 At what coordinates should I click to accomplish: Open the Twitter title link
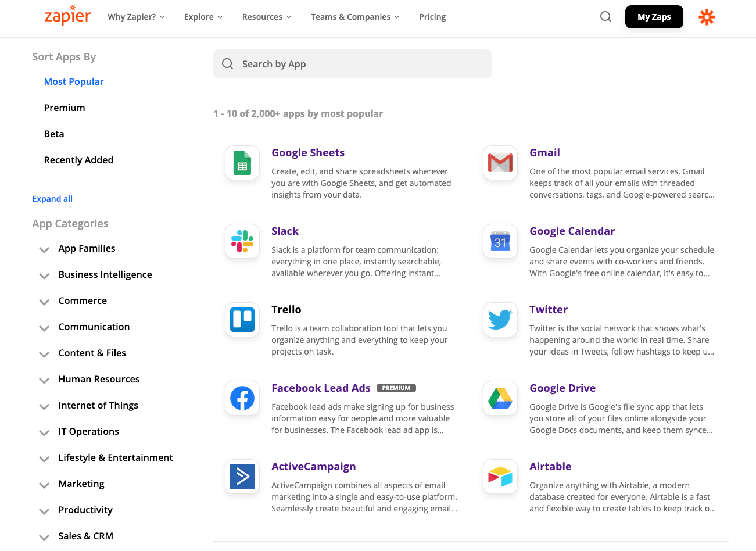[549, 309]
